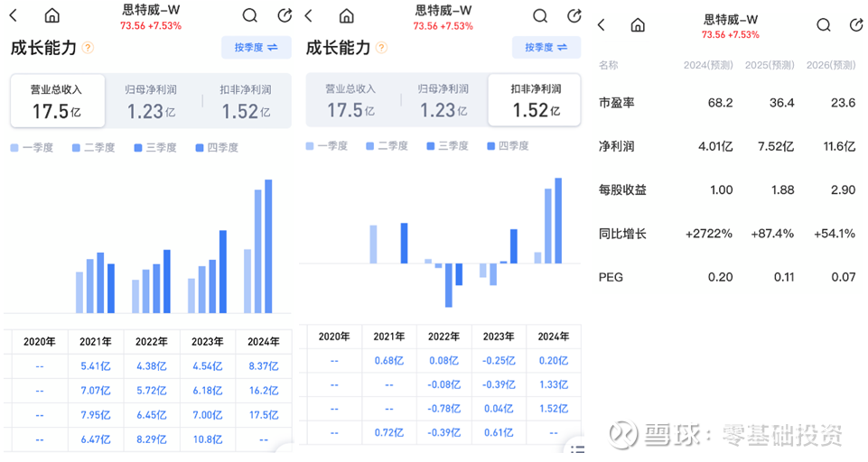Switch 按季度 view in the middle panel
The image size is (868, 462).
546,48
